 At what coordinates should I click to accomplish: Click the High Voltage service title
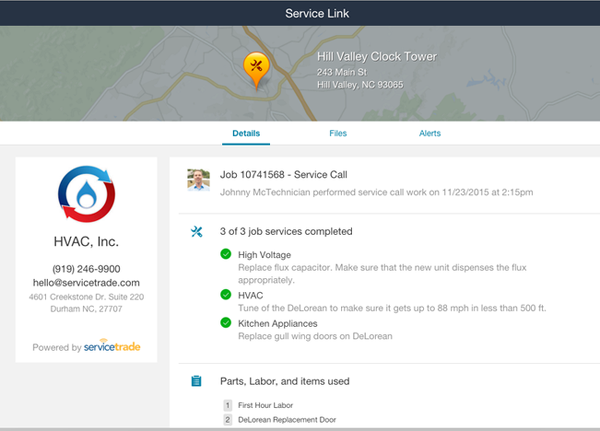point(264,255)
